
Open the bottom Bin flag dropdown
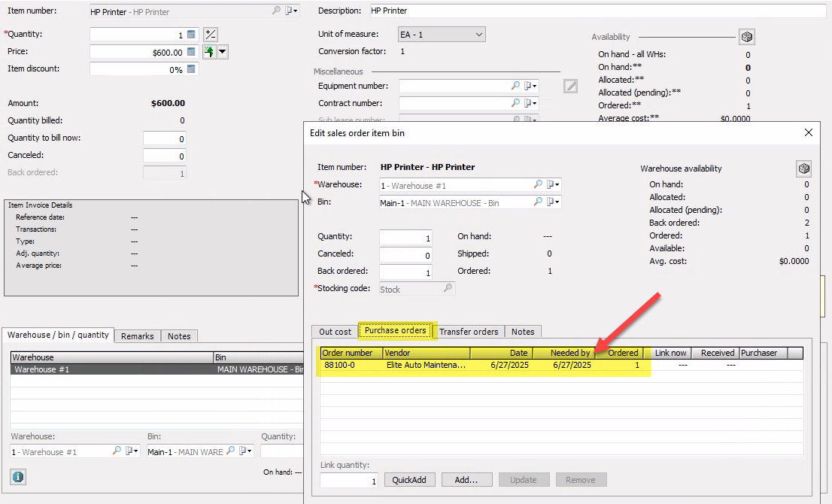coord(246,451)
